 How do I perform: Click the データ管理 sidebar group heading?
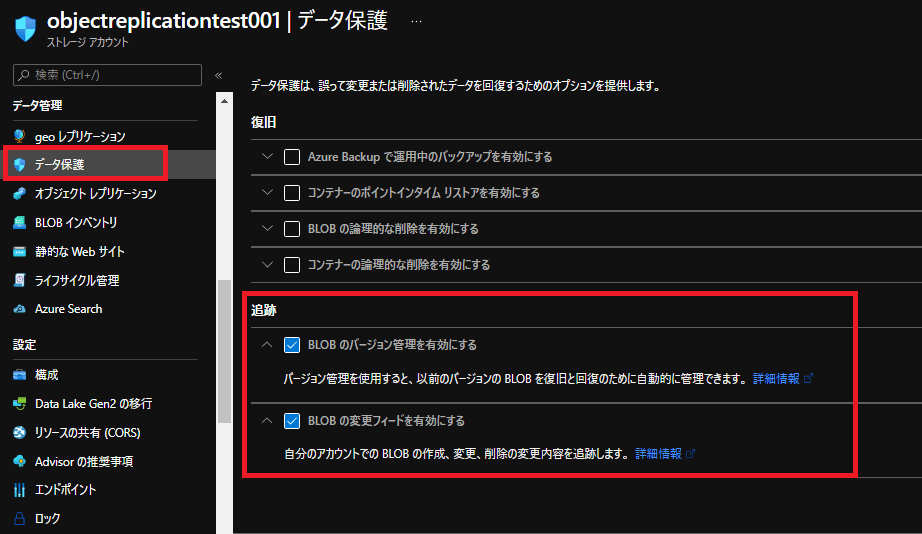[x=37, y=106]
